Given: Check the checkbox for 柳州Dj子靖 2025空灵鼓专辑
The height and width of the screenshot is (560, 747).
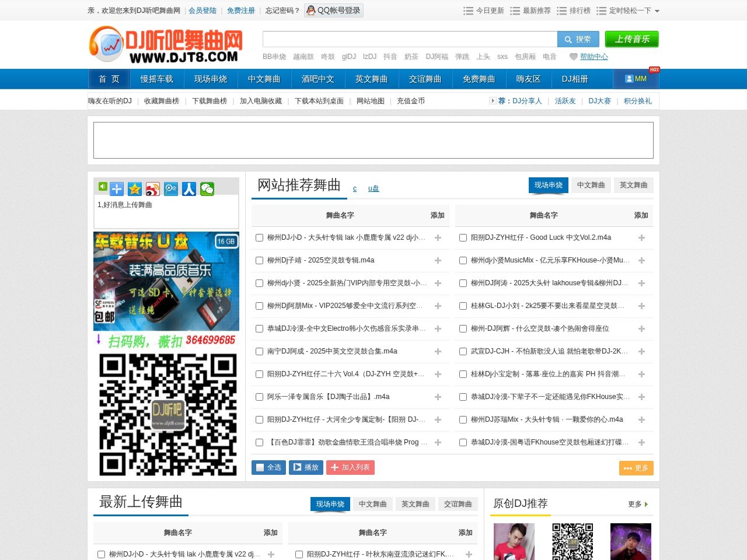Looking at the screenshot, I should 259,260.
